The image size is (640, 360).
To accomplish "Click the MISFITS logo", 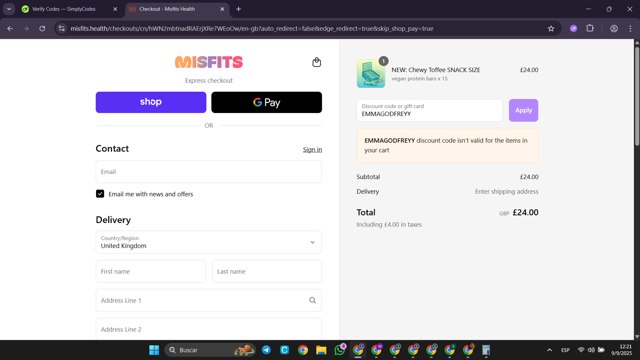I will coord(209,62).
